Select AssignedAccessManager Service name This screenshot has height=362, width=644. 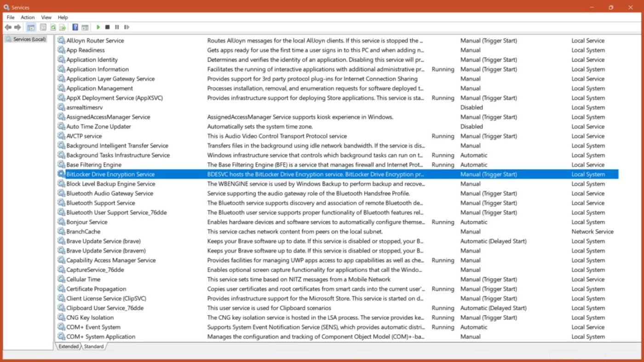click(108, 117)
